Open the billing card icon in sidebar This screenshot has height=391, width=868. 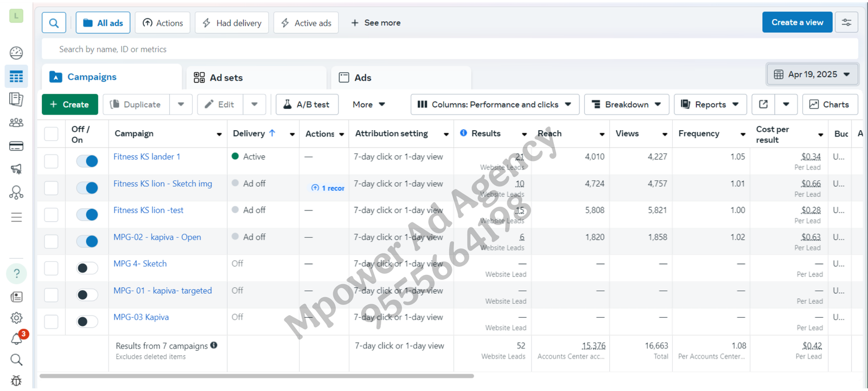(x=16, y=146)
